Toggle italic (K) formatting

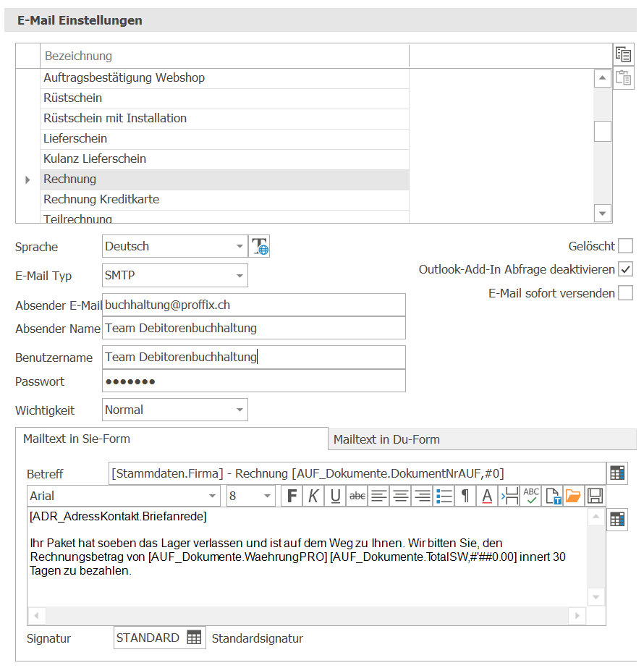click(x=313, y=496)
